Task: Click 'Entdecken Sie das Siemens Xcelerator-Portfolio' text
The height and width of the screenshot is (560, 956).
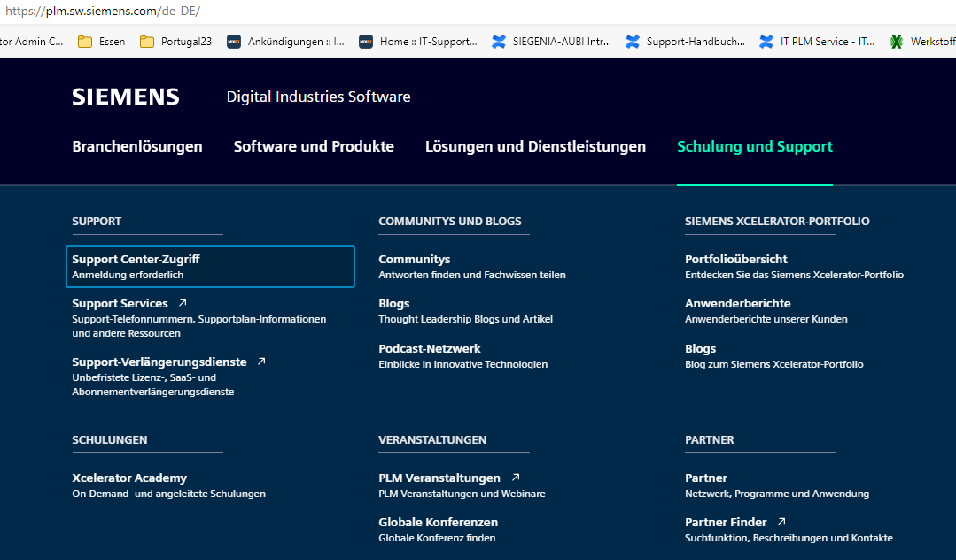Action: (794, 275)
